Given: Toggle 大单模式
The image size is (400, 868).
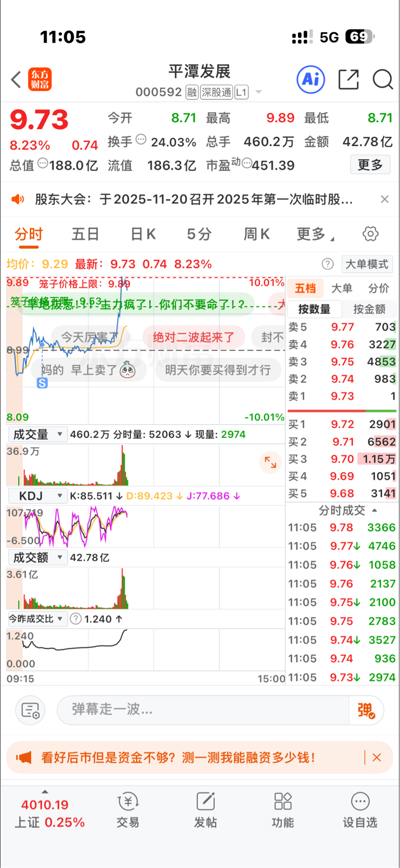Looking at the screenshot, I should (x=367, y=264).
